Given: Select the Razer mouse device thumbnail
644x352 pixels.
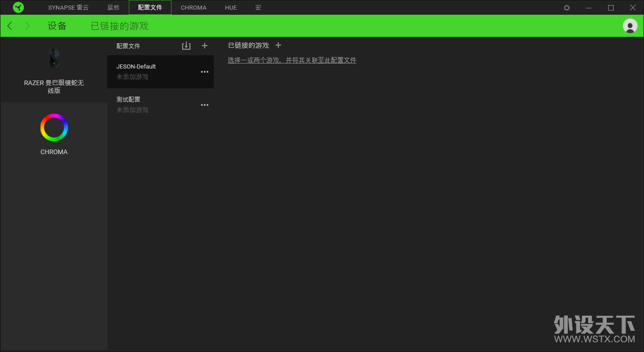Looking at the screenshot, I should (x=54, y=58).
